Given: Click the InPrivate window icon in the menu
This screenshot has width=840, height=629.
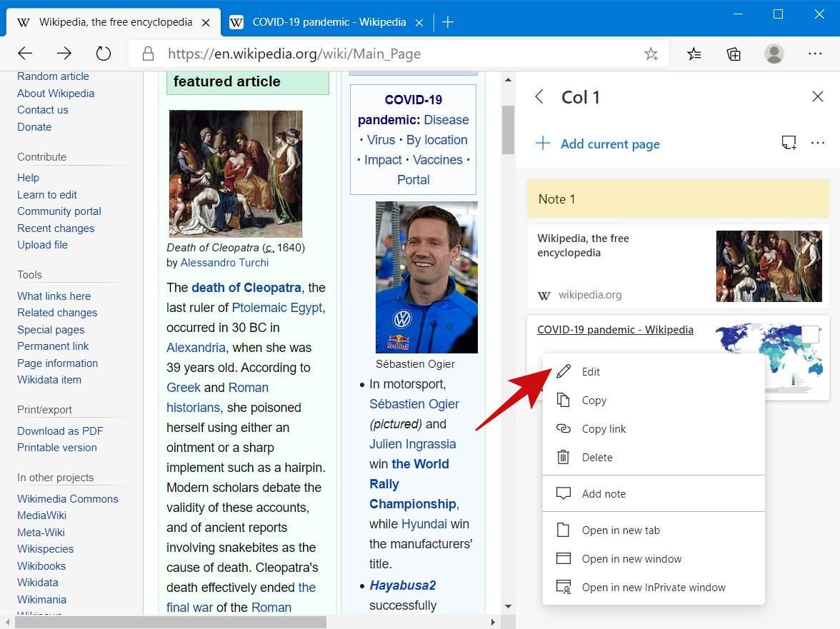Looking at the screenshot, I should 563,588.
